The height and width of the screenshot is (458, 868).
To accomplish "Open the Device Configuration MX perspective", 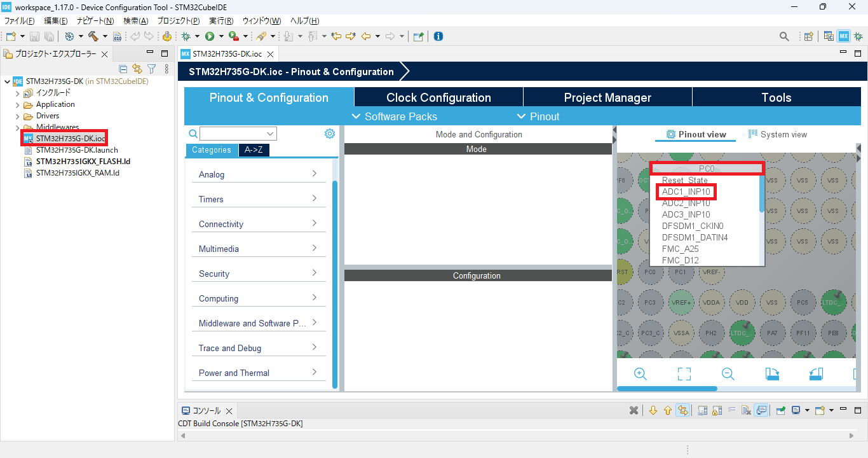I will point(844,36).
